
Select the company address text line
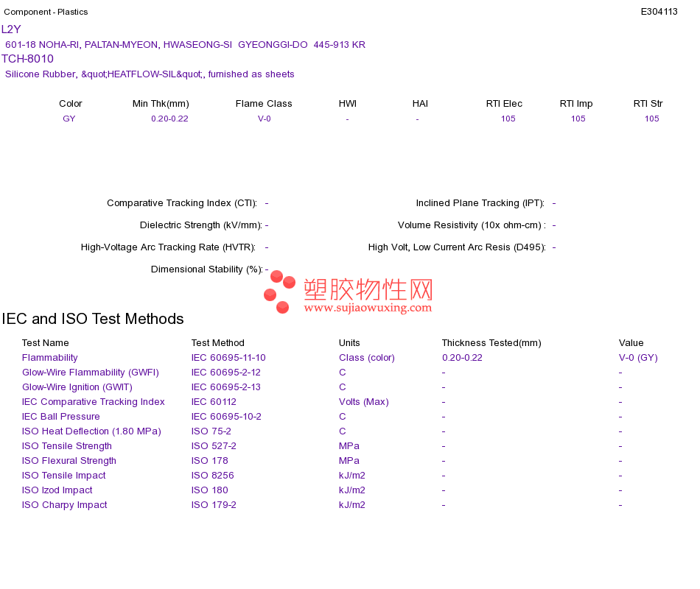(x=185, y=45)
